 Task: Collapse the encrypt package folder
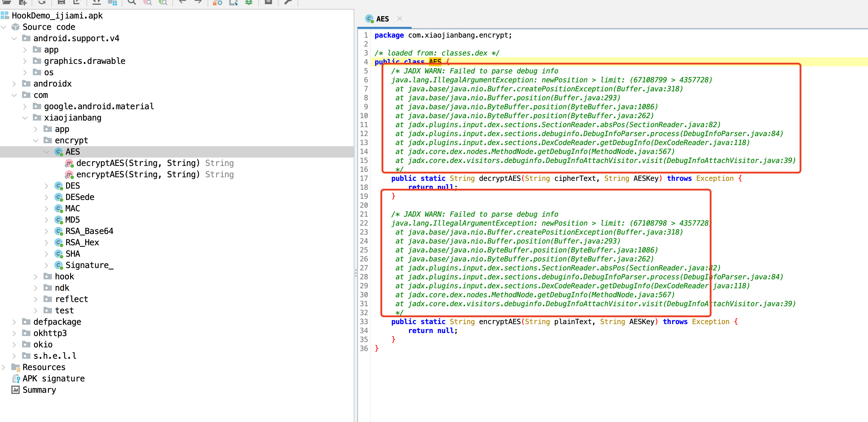coord(36,141)
